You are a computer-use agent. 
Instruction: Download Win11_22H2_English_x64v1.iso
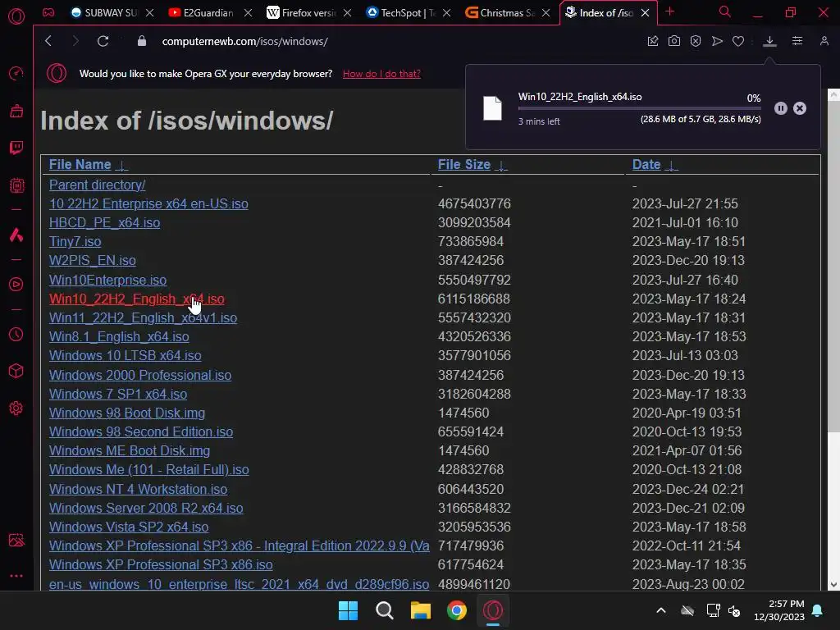coord(143,317)
